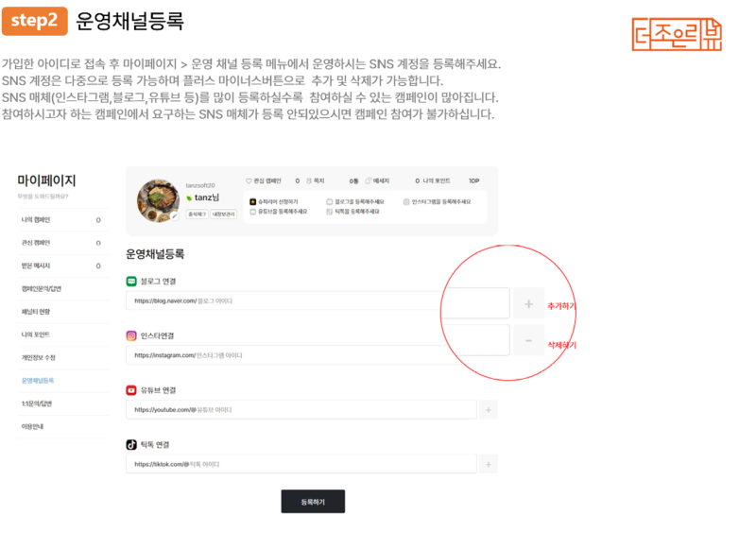This screenshot has width=756, height=549.
Task: Click the 내정보관리 button under the username
Action: 223,214
